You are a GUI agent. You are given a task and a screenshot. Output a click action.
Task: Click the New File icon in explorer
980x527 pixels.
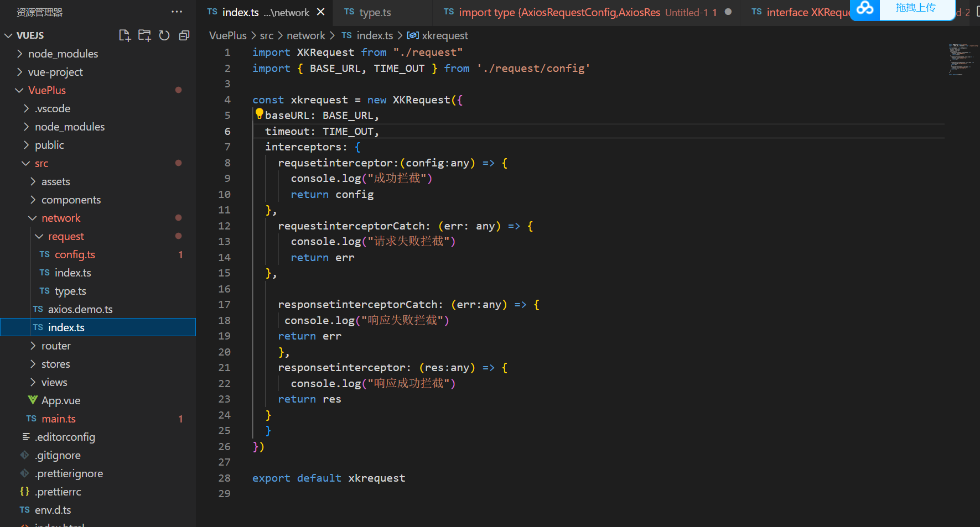(x=125, y=35)
